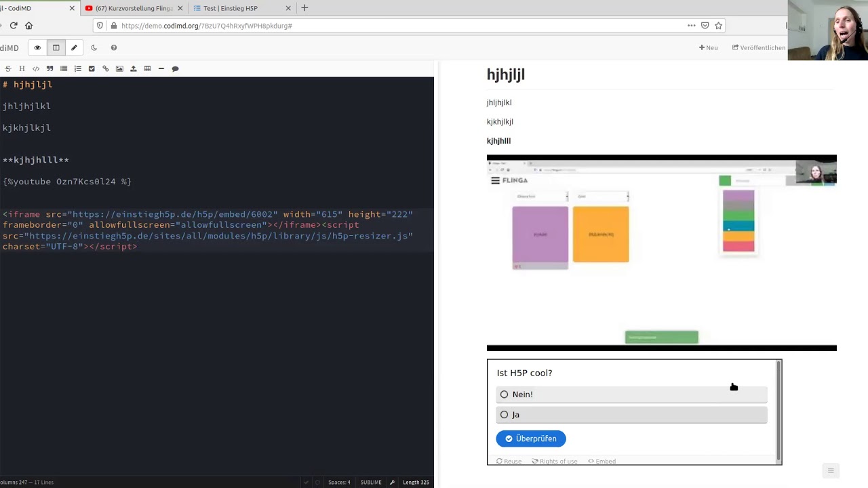
Task: Open the SUBLIME keymap selector
Action: 370,483
